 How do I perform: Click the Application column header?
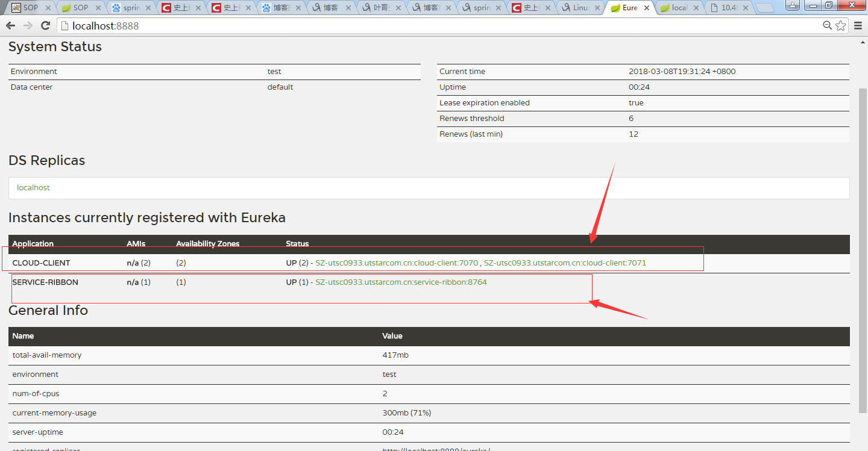pos(33,244)
